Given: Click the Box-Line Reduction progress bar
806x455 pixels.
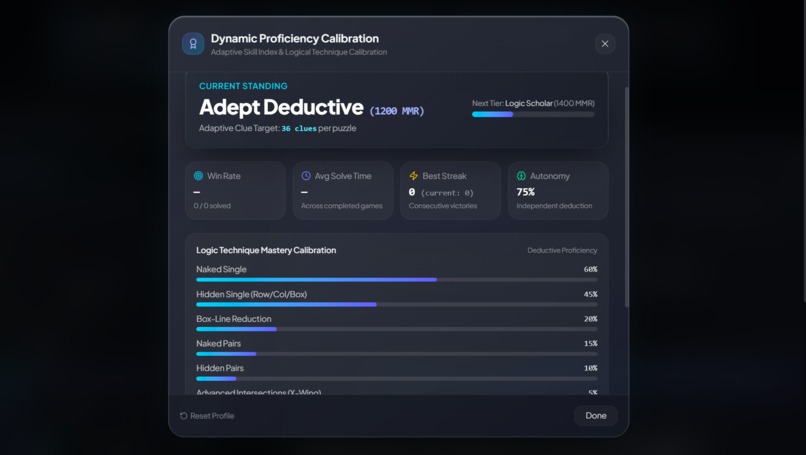Looking at the screenshot, I should coord(396,329).
